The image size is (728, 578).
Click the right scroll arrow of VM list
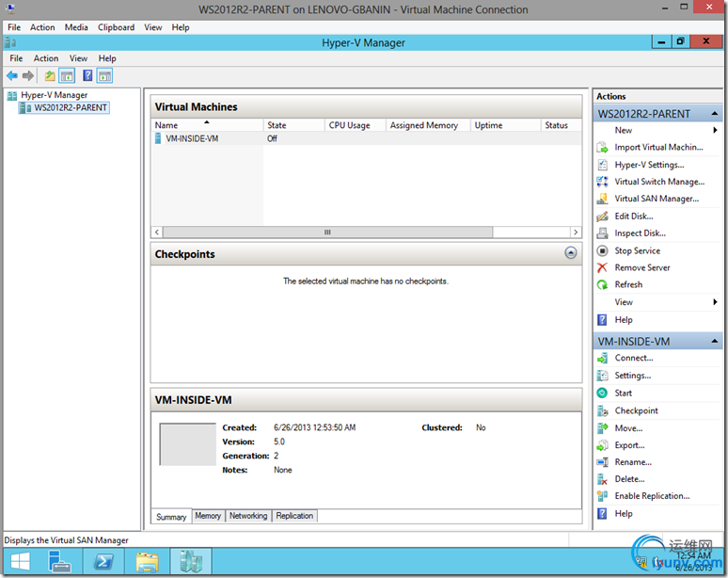[576, 232]
